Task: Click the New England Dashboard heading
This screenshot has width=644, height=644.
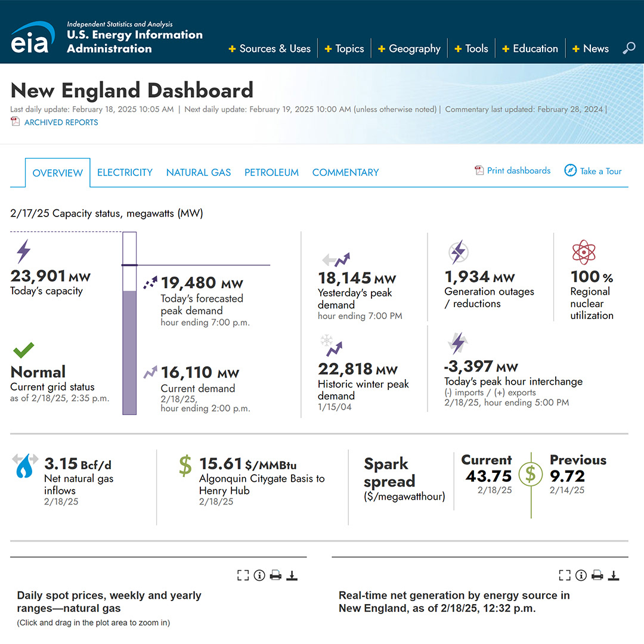Action: click(x=132, y=90)
